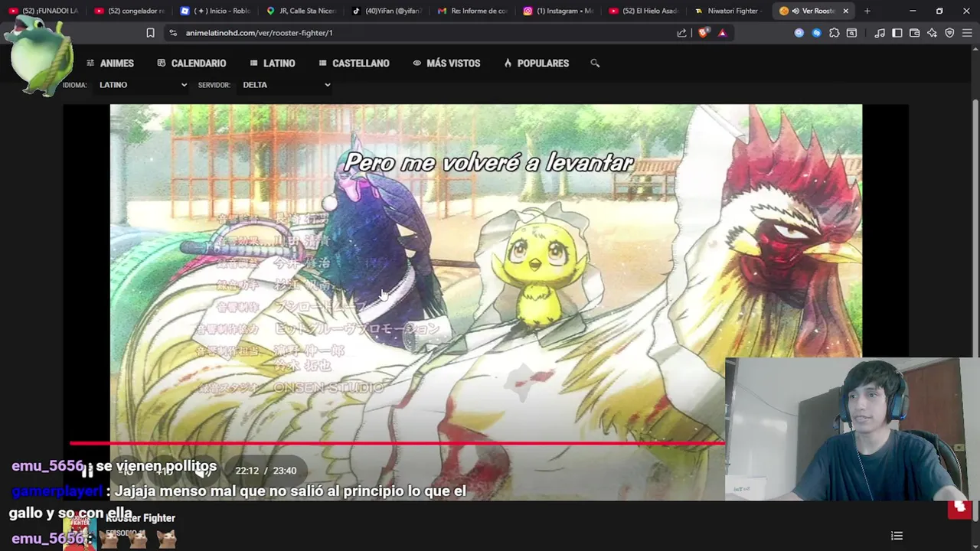
Task: Mute audio icon on Ver Rooster tab
Action: pyautogui.click(x=796, y=11)
